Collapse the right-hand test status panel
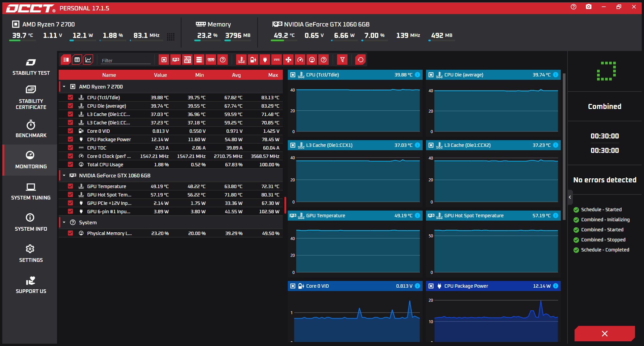The width and height of the screenshot is (644, 346). (x=570, y=197)
